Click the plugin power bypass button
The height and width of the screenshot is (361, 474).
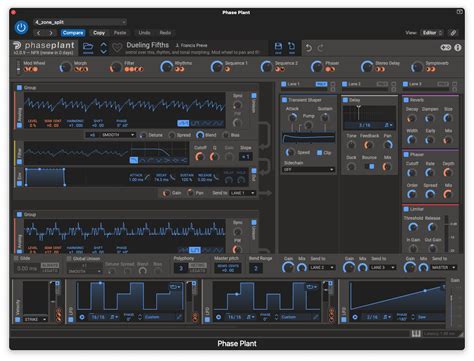tap(21, 27)
